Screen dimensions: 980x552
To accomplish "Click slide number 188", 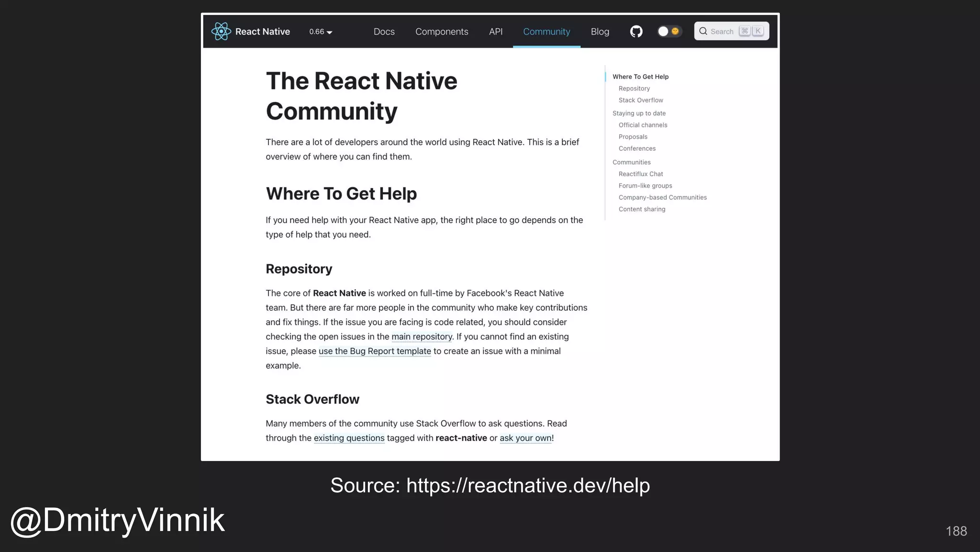I will pos(956,531).
